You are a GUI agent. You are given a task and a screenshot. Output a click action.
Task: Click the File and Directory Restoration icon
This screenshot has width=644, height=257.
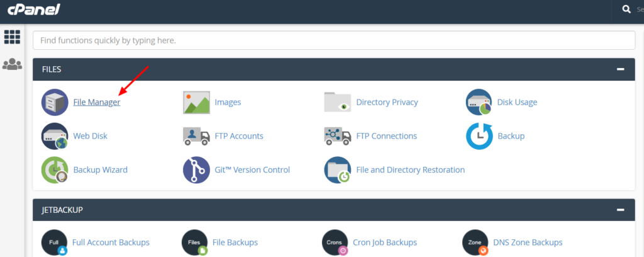(338, 170)
